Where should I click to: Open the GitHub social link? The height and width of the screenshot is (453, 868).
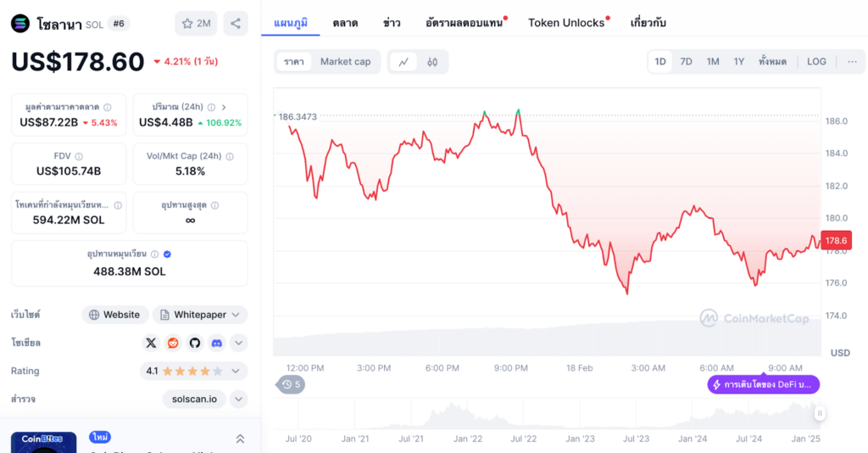195,343
